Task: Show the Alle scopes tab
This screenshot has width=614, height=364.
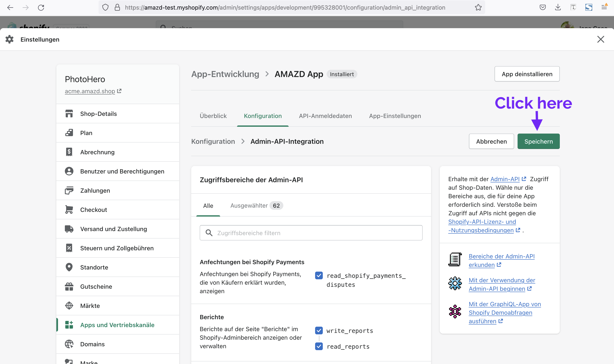Action: pyautogui.click(x=208, y=205)
